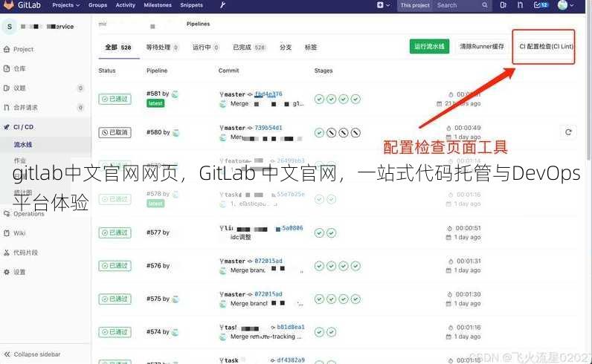Switch to the 运行中 tab

tap(206, 47)
